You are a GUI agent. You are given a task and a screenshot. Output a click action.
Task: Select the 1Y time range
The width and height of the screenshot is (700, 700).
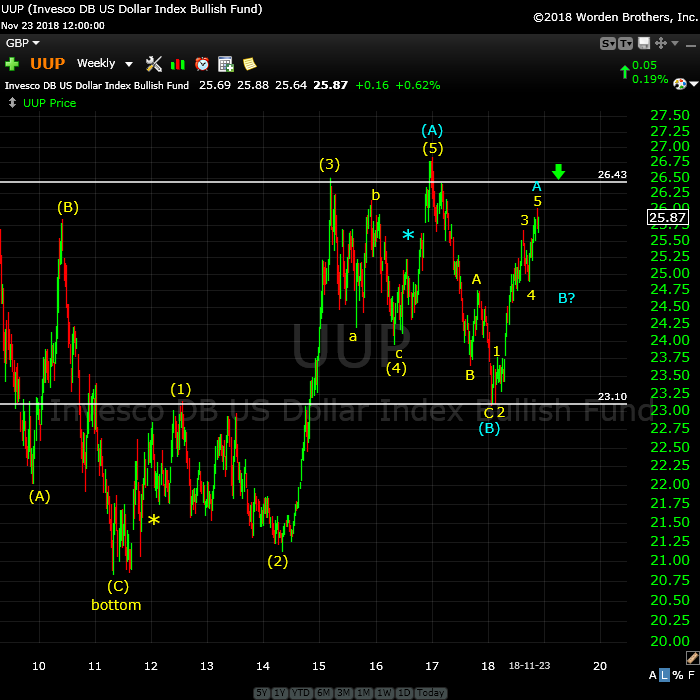click(280, 692)
